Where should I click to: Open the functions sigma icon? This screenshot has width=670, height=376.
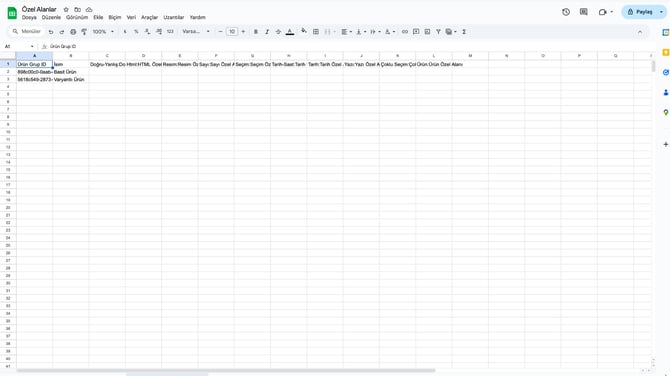(x=464, y=32)
